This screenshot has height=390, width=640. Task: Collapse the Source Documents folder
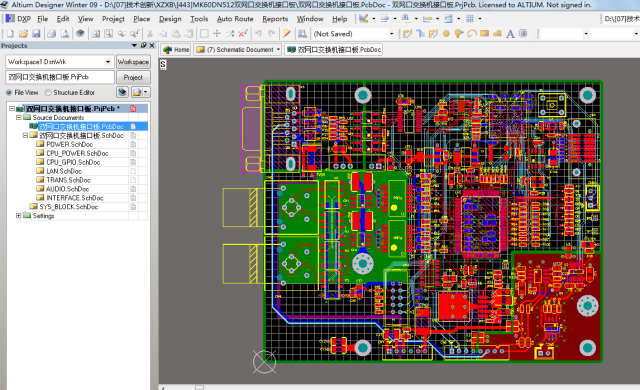[x=19, y=117]
